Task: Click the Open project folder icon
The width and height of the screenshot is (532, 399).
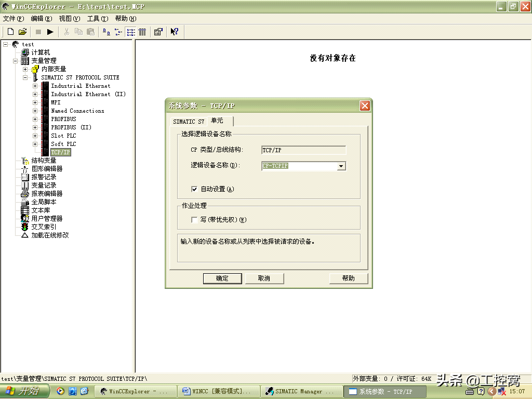Action: coord(22,32)
